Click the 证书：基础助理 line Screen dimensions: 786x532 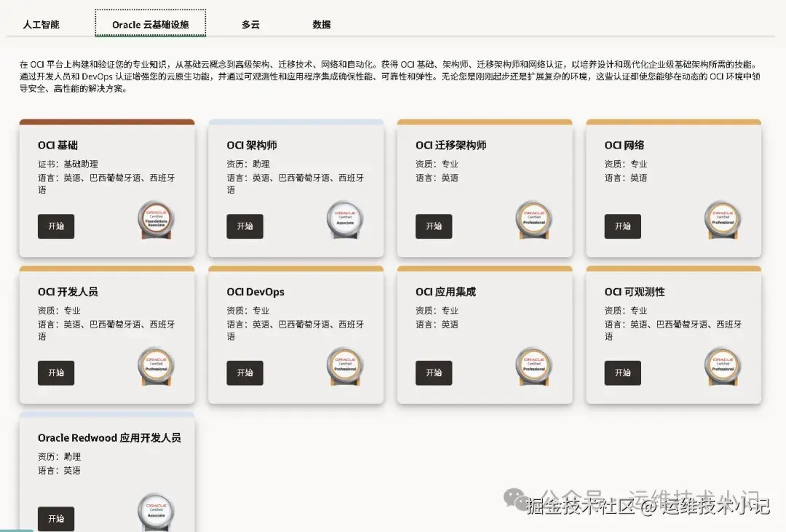tap(68, 164)
